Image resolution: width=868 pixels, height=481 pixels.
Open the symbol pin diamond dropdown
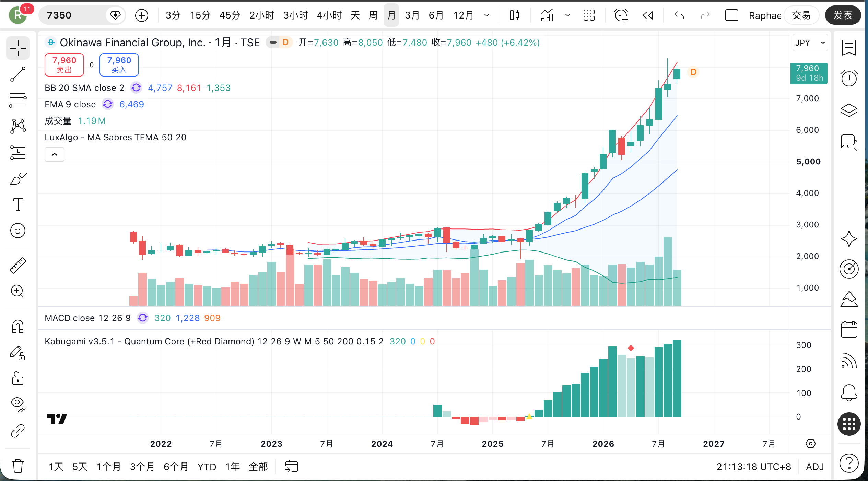(x=115, y=15)
